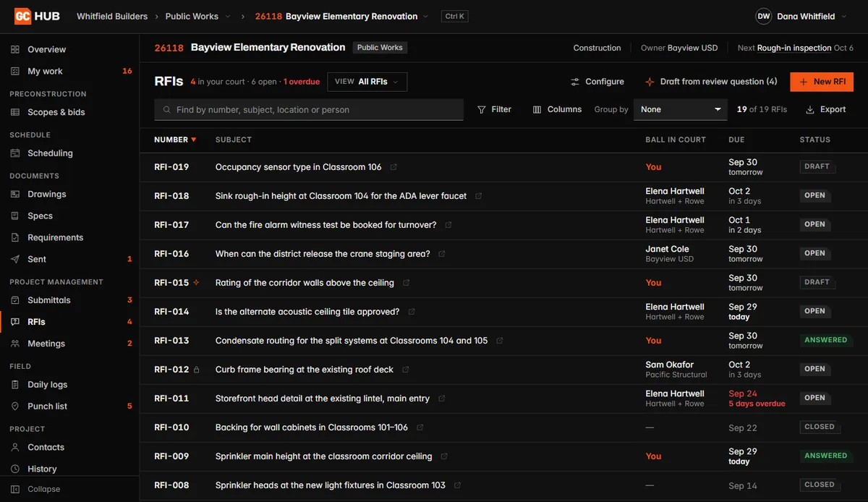The width and height of the screenshot is (868, 502).
Task: Open Requirements in the sidebar
Action: [x=69, y=238]
